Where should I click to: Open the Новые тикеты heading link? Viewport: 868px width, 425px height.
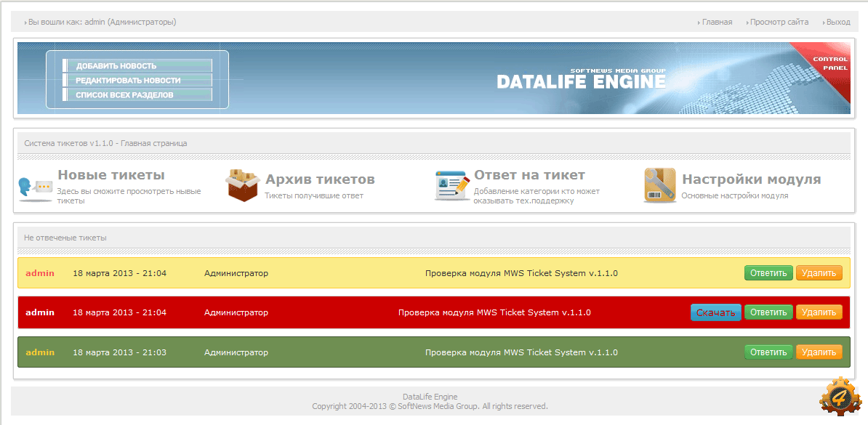[x=111, y=175]
